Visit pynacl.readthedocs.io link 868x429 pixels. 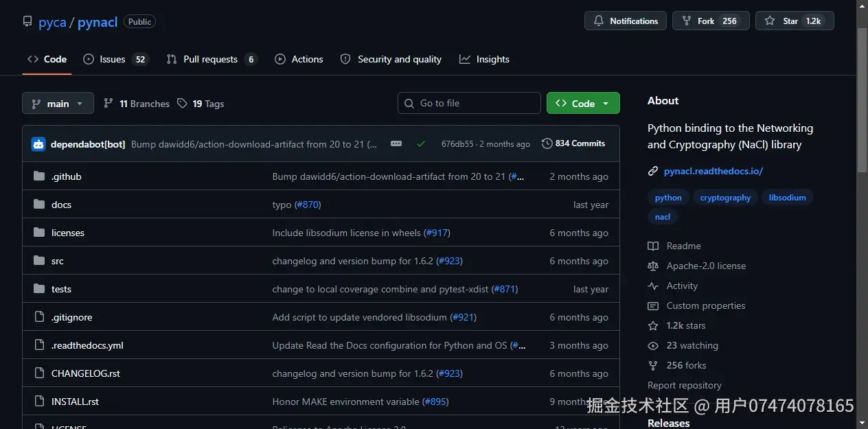[x=713, y=171]
